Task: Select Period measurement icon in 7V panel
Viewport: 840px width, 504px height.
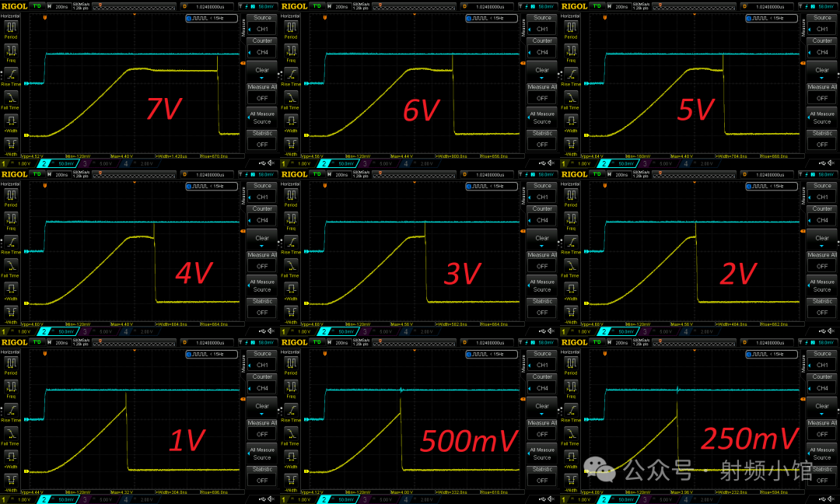Action: click(x=12, y=27)
